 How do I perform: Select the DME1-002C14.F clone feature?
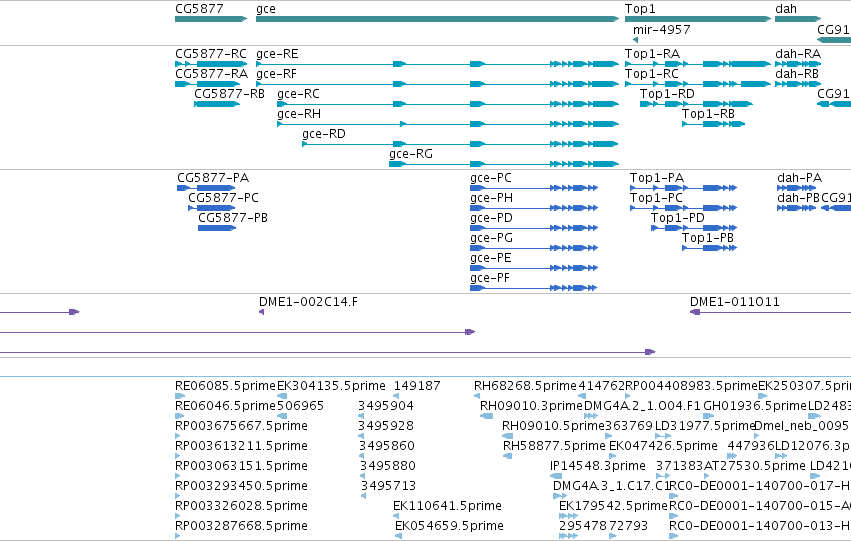(x=262, y=312)
